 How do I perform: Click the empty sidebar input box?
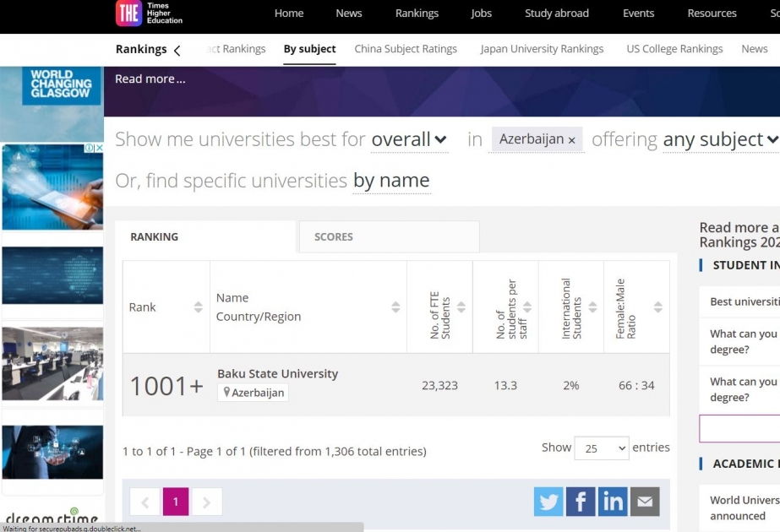pos(739,428)
